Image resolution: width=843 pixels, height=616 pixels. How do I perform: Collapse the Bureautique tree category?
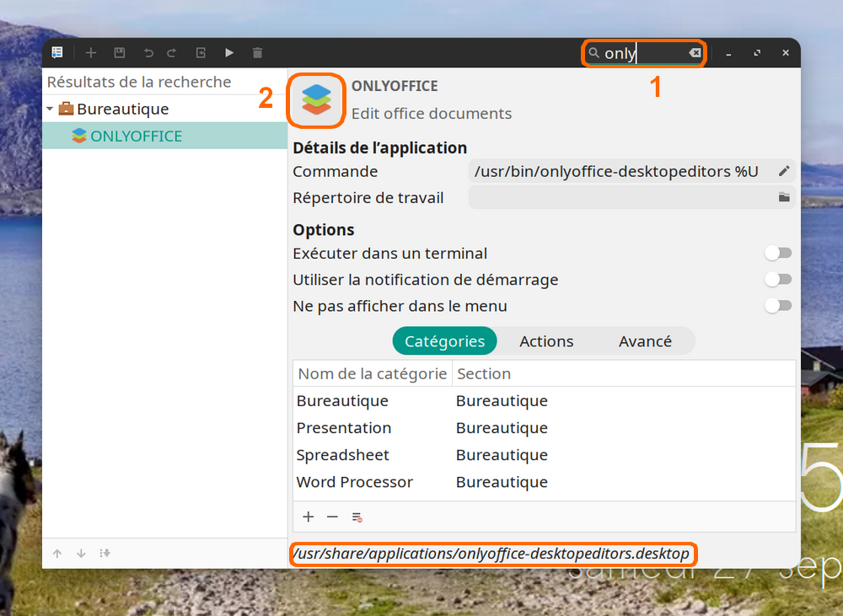[50, 109]
